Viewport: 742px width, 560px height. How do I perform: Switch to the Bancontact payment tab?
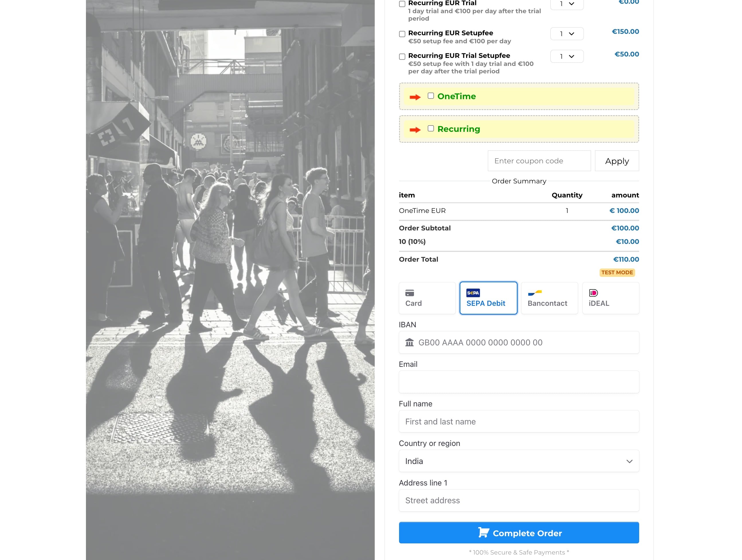click(549, 298)
